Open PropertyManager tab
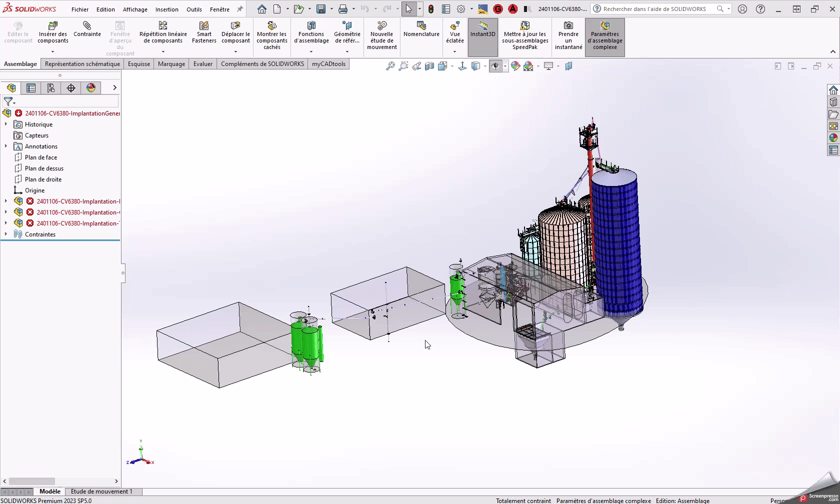Screen dimensions: 840x504 pyautogui.click(x=31, y=88)
